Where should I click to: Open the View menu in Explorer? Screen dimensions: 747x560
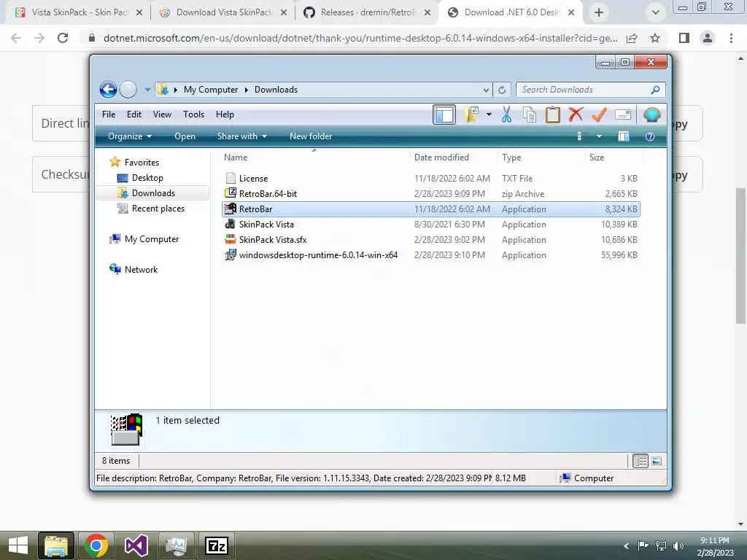pos(162,114)
